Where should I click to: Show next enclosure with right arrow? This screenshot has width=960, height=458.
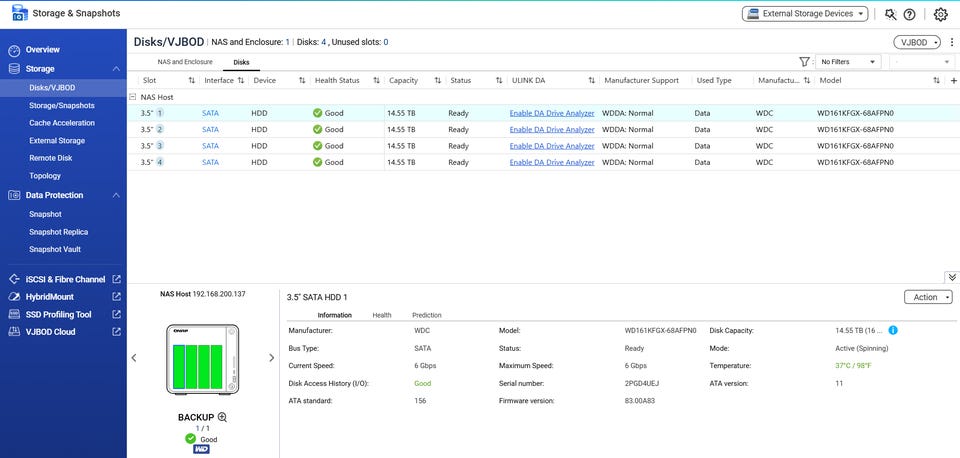pos(271,358)
